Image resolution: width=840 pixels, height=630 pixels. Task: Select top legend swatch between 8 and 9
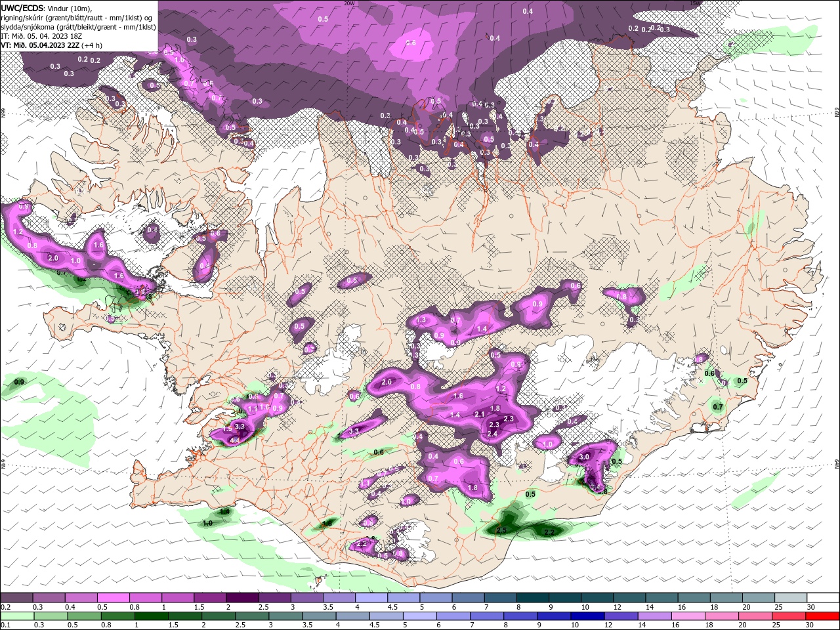click(x=532, y=598)
